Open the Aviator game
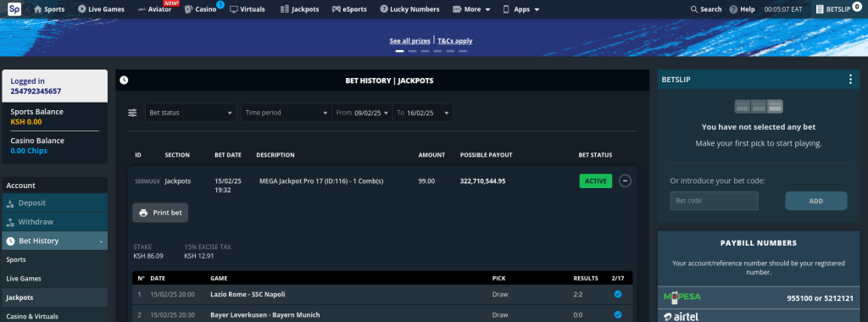The image size is (868, 322). click(x=154, y=9)
